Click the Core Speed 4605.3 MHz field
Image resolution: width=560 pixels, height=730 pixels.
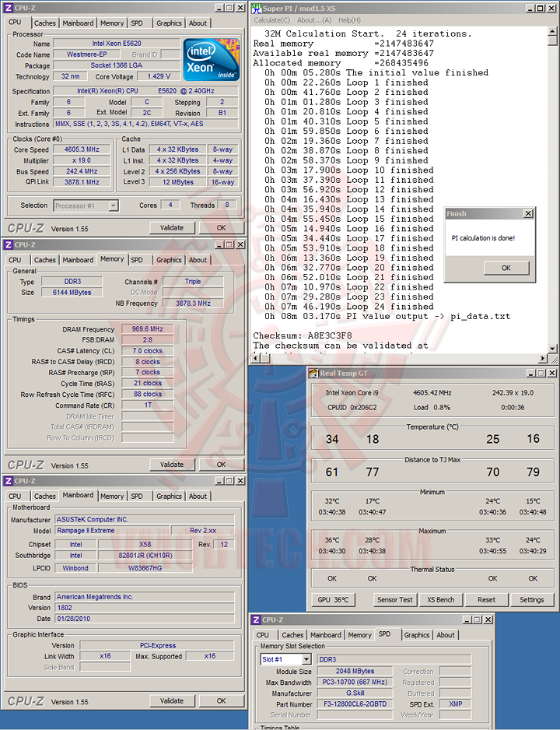[x=82, y=149]
